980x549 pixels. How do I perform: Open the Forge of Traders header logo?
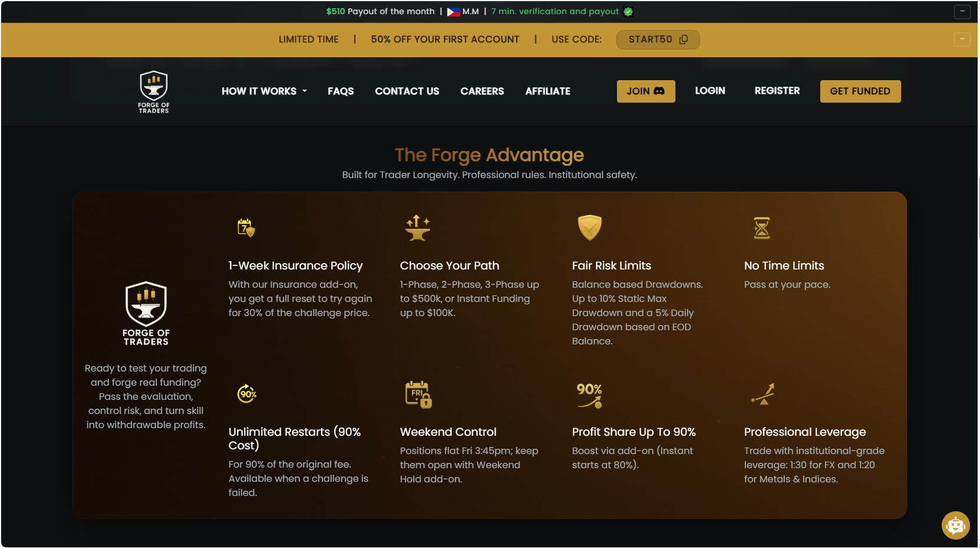pos(154,92)
